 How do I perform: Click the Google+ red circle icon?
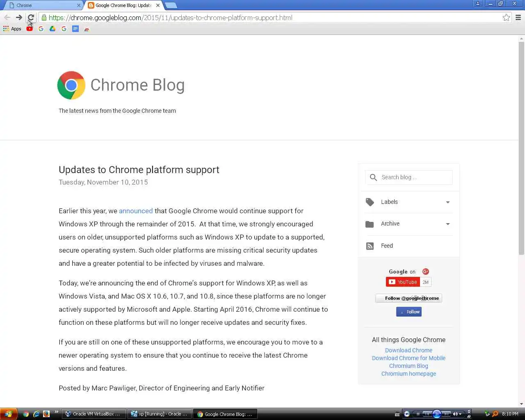tap(426, 272)
